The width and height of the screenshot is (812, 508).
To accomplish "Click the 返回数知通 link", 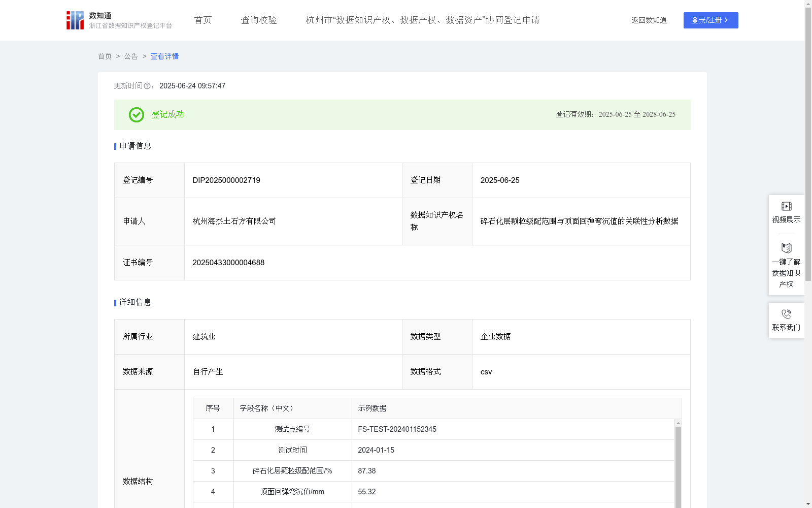I will pos(649,20).
